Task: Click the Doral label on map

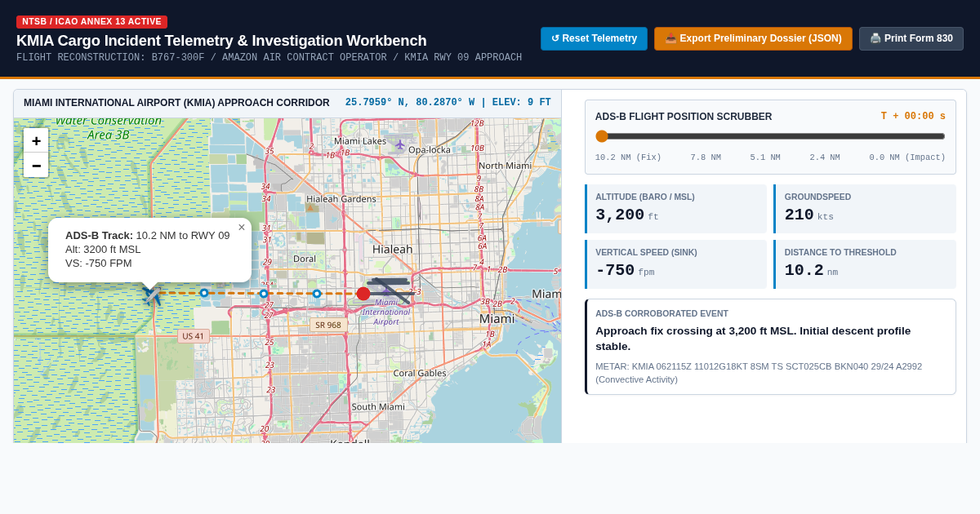Action: click(305, 259)
